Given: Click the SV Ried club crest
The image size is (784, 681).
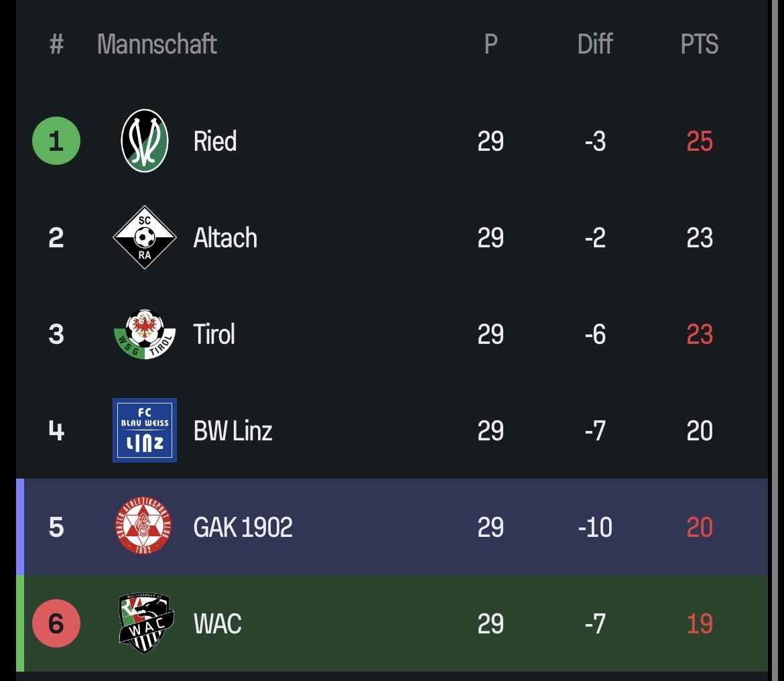Looking at the screenshot, I should 144,141.
